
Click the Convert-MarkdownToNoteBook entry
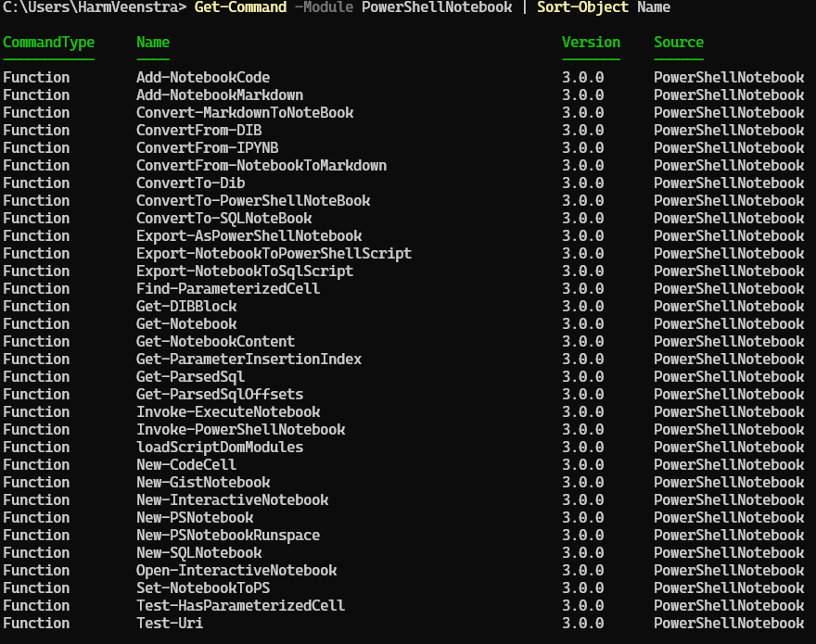pos(245,113)
